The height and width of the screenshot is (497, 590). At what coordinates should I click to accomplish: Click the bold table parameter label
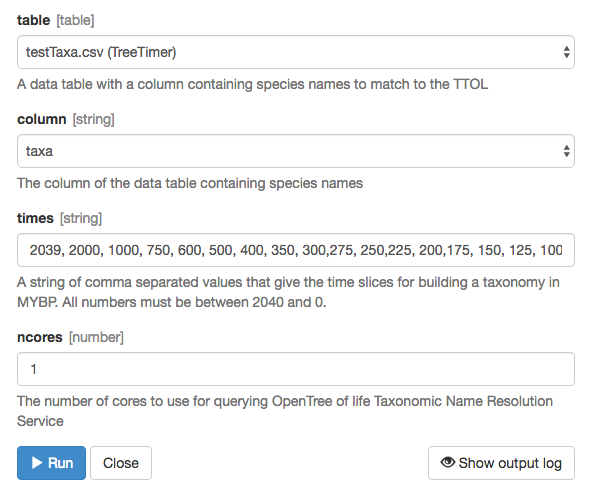coord(33,20)
